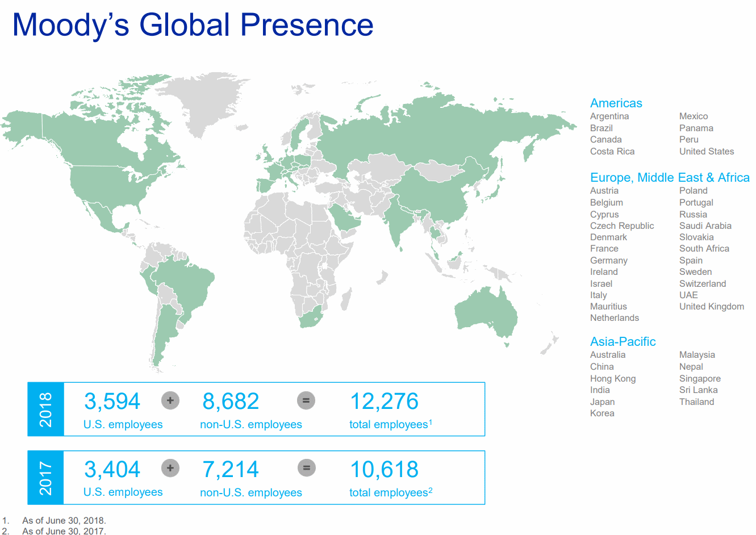Select the 8,682 non-U.S. employees figure
Screen dimensions: 756x535
click(231, 402)
